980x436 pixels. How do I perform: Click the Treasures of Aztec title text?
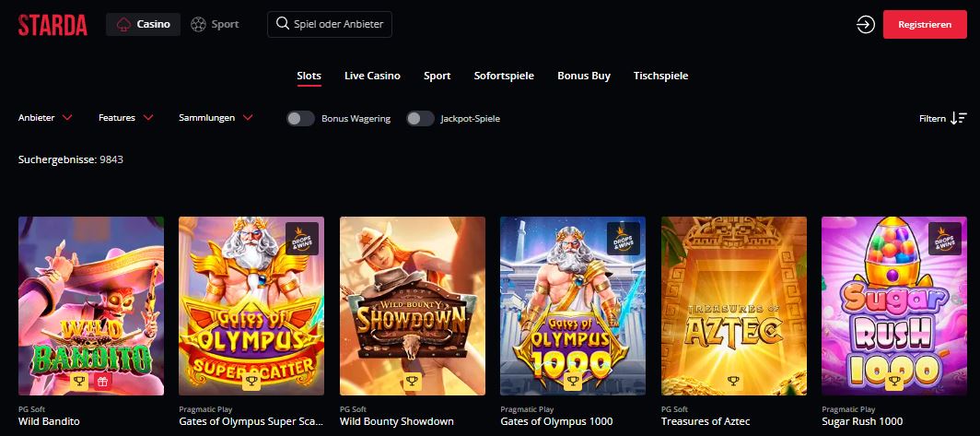(706, 421)
